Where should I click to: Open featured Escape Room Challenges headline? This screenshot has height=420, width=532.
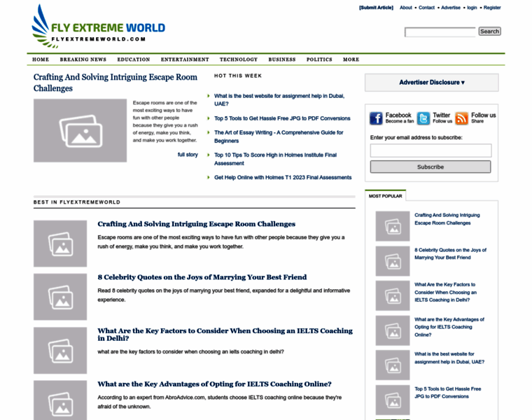tap(115, 83)
